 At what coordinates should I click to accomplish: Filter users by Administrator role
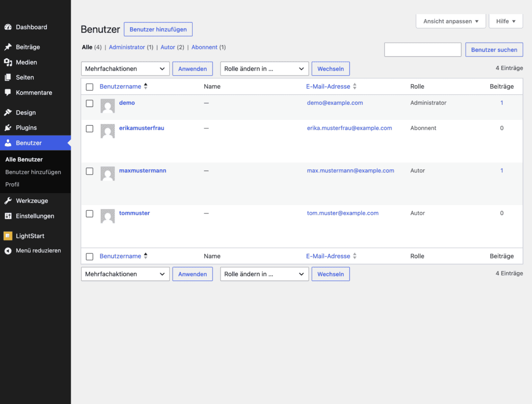tap(127, 47)
